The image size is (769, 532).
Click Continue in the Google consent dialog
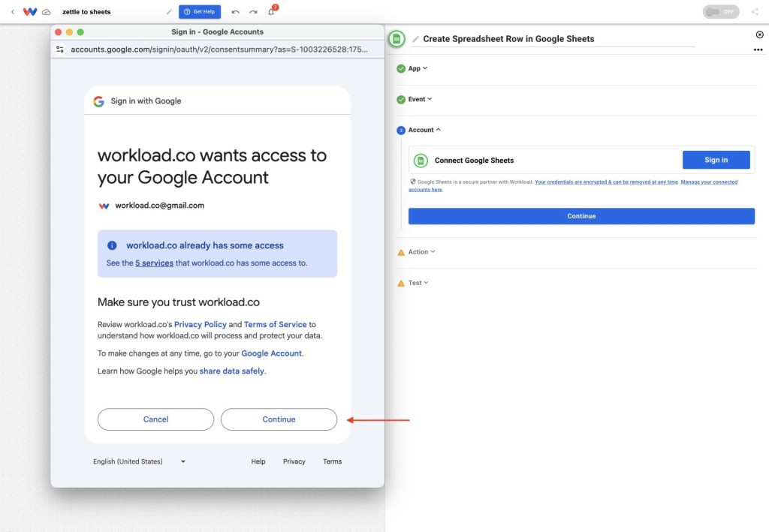point(279,419)
